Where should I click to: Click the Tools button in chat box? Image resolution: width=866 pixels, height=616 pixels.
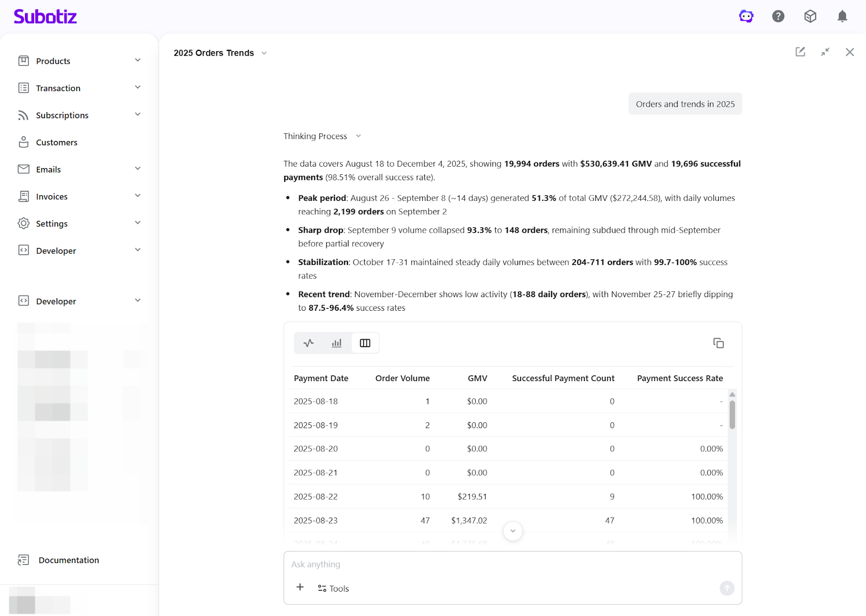[x=333, y=588]
